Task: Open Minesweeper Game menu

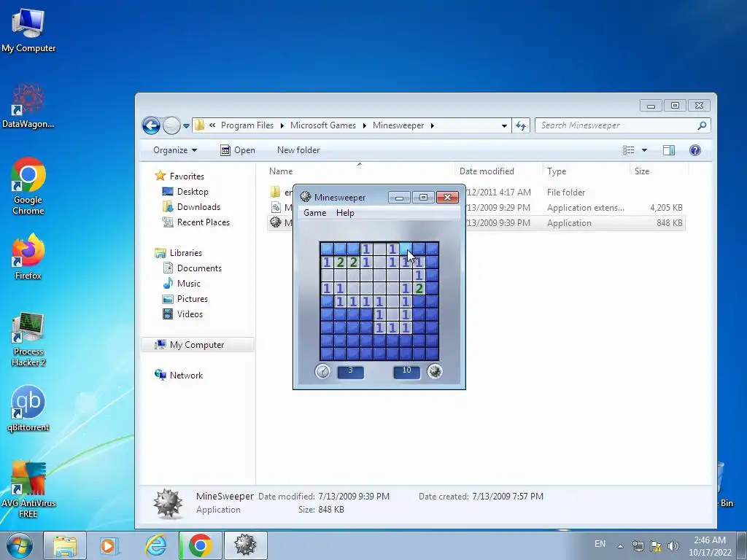Action: (x=315, y=213)
